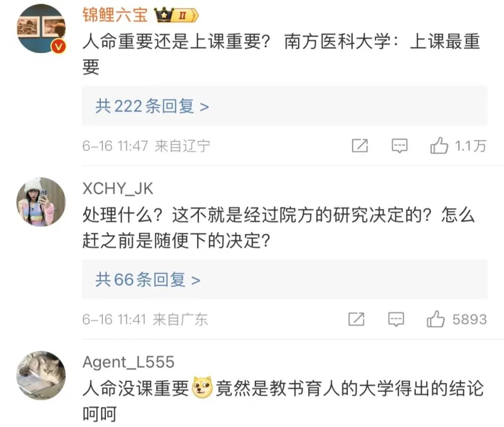Viewport: 504px width, 427px height.
Task: Open reply icon on 锦鲤六宝's comment
Action: pyautogui.click(x=399, y=146)
